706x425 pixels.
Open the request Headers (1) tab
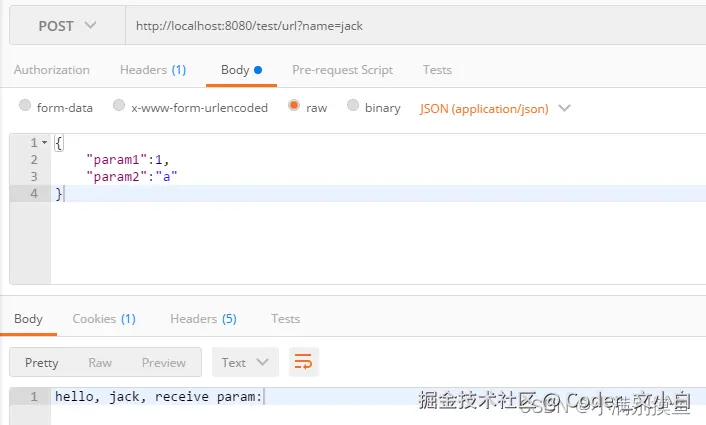coord(153,70)
